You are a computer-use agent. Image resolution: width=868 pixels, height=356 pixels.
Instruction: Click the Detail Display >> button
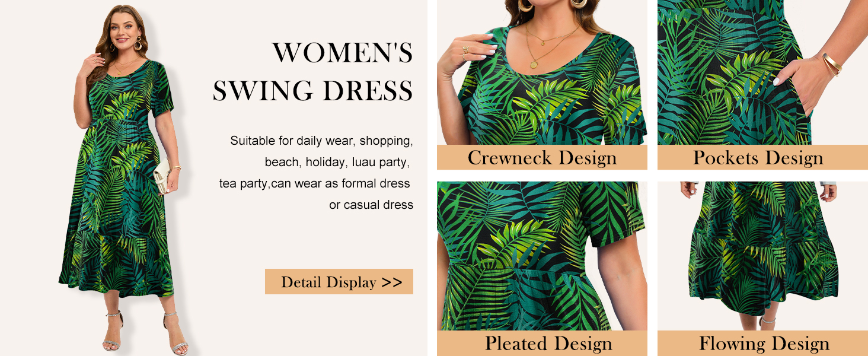[x=339, y=282]
